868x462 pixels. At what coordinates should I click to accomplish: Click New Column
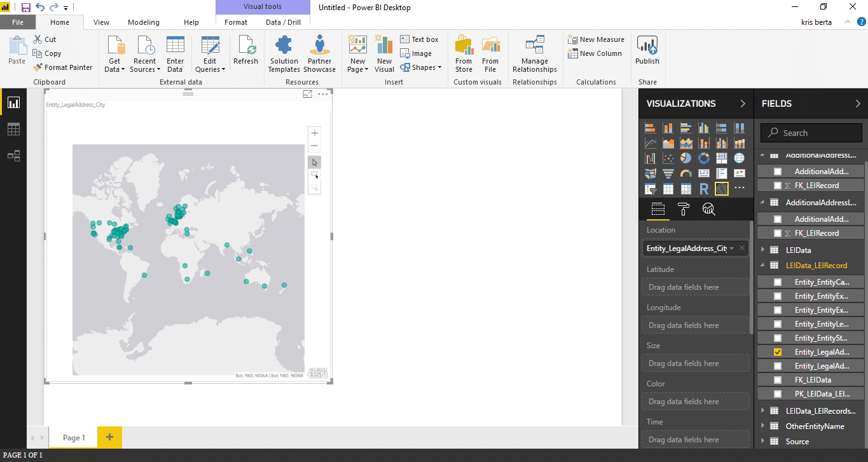(595, 53)
